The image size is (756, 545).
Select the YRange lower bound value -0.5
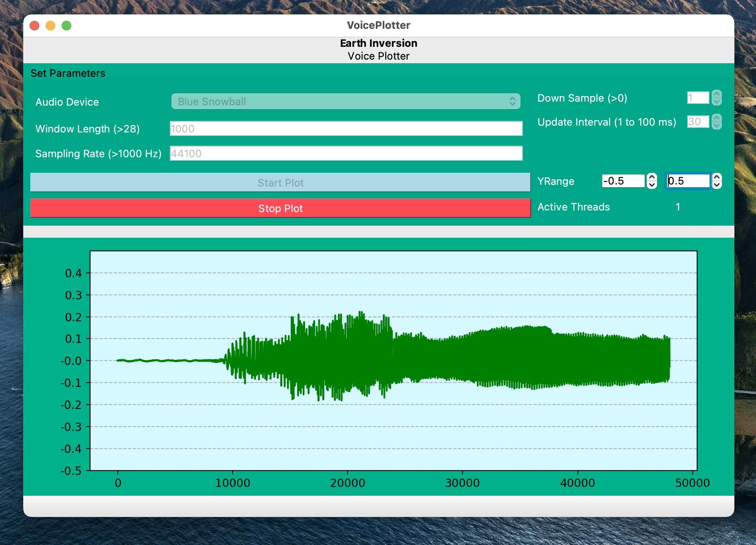click(623, 181)
